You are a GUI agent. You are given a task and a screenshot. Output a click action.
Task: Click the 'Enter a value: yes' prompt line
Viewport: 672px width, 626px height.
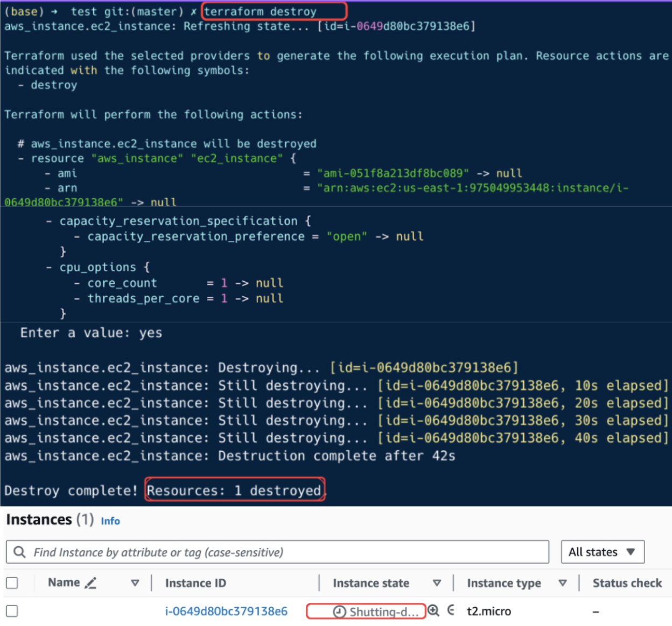click(91, 333)
